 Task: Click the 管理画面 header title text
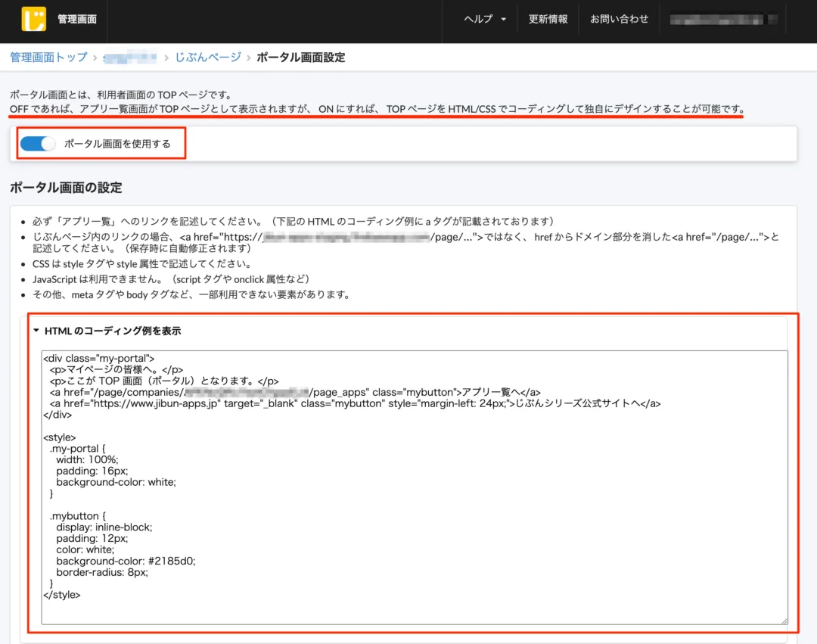coord(77,19)
